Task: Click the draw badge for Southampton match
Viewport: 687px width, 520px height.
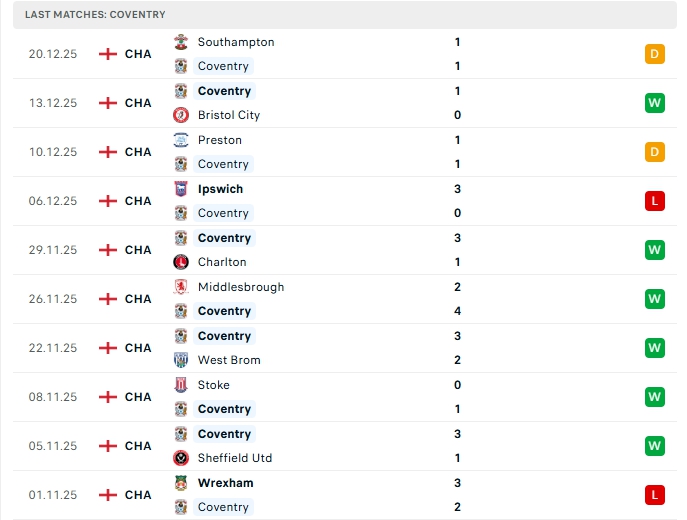Action: [655, 54]
